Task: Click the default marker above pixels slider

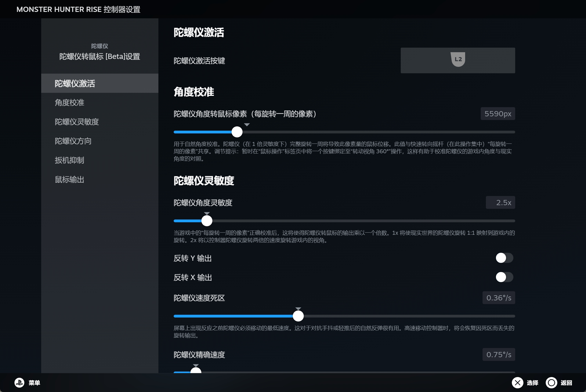Action: tap(247, 125)
